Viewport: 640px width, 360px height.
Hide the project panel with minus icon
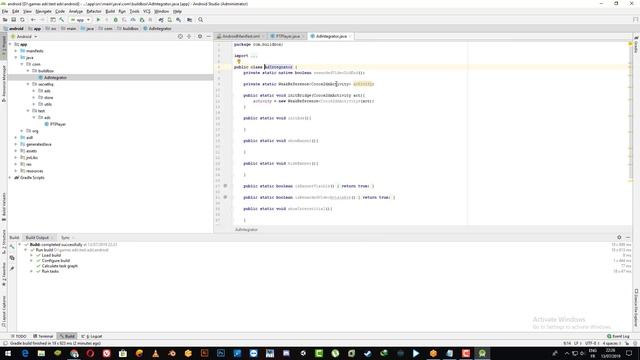pos(209,36)
